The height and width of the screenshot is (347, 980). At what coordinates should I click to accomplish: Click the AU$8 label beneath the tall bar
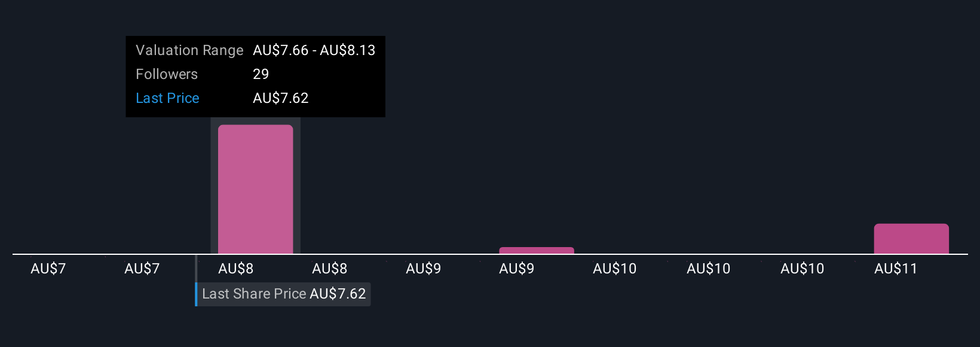235,269
